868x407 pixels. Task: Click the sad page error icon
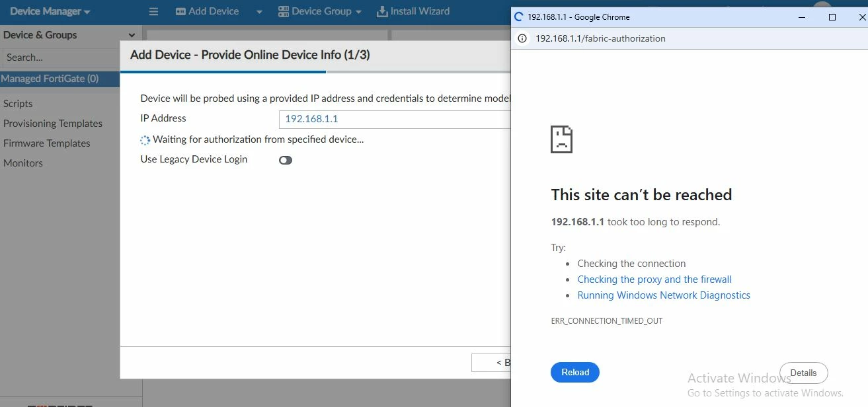tap(561, 139)
